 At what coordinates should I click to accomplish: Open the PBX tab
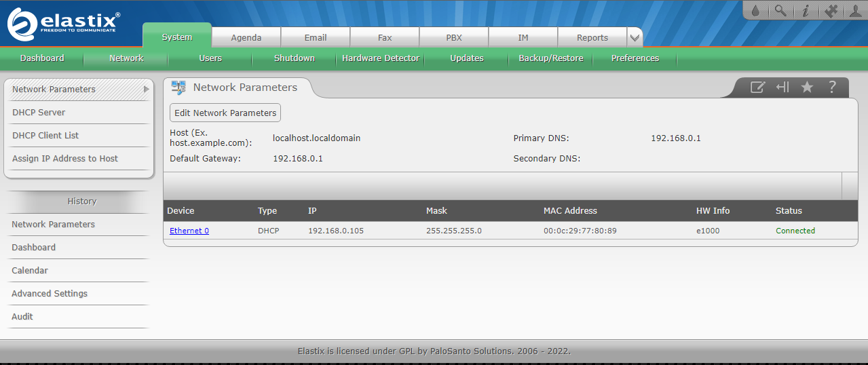point(454,37)
